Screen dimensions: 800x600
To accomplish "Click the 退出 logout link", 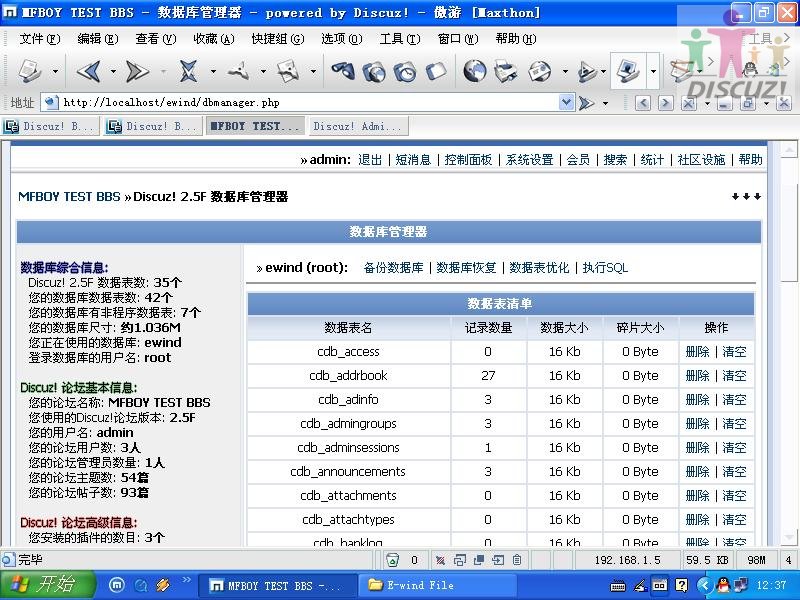I will coord(370,160).
